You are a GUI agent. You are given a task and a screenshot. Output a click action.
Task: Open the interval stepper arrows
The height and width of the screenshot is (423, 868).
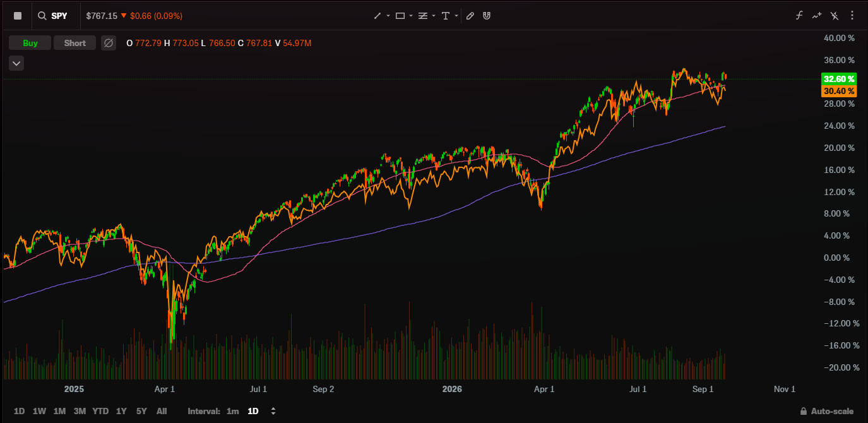point(273,411)
